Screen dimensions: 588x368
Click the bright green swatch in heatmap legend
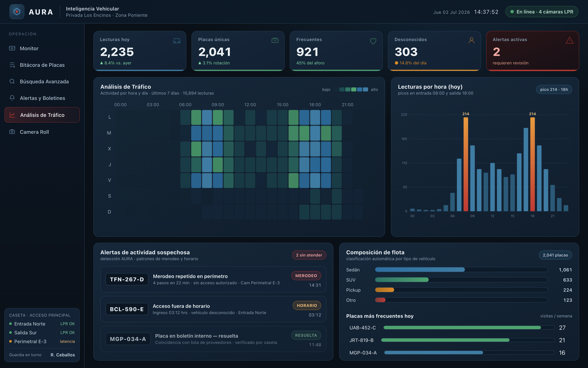[x=354, y=89]
